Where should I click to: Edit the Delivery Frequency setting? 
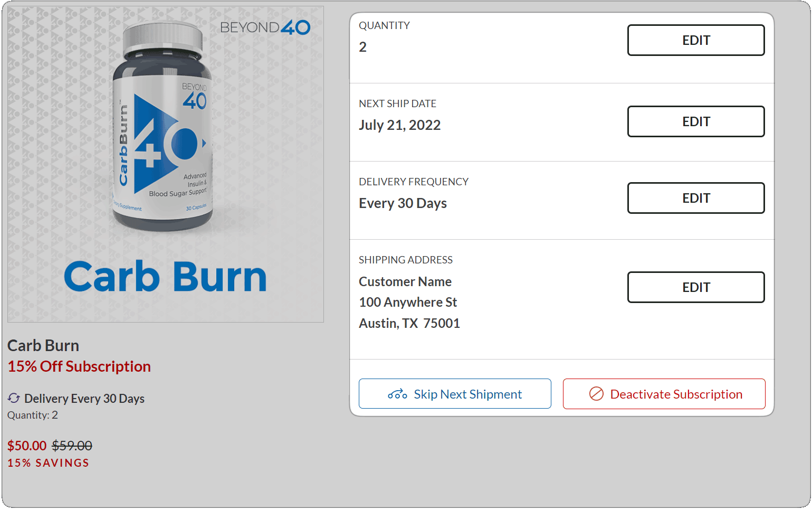pos(696,198)
